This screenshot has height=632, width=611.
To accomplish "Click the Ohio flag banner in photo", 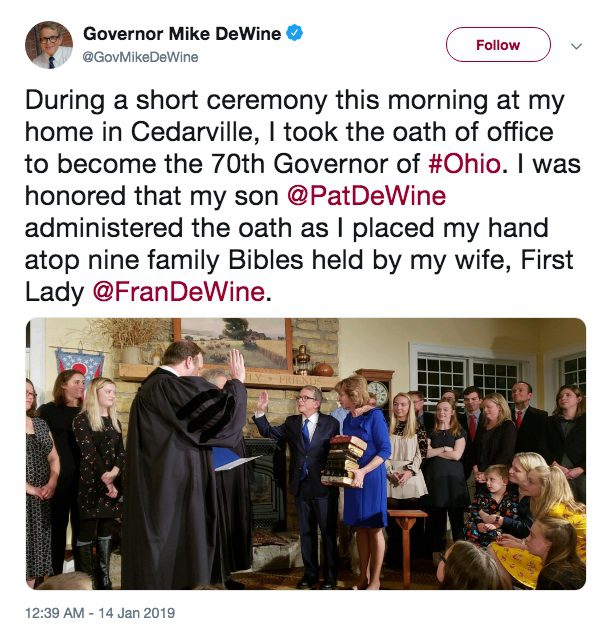I will (79, 366).
